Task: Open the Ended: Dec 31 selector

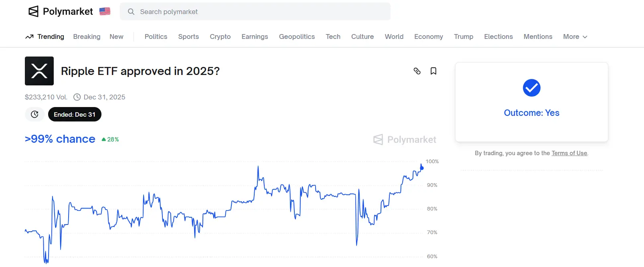Action: coord(75,114)
